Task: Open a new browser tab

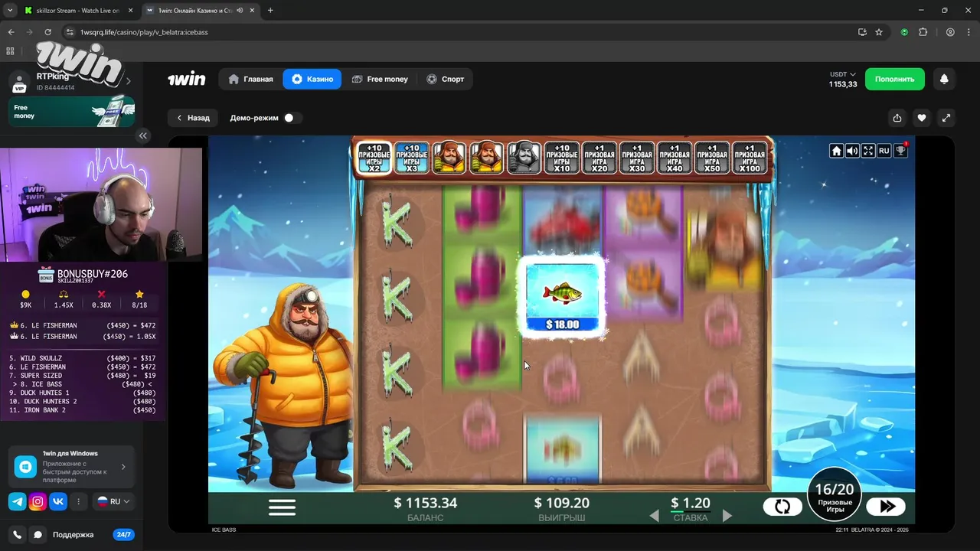Action: tap(270, 11)
